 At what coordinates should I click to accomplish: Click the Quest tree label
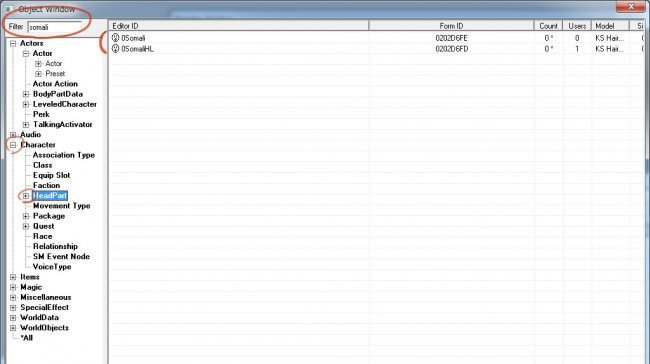pos(44,226)
